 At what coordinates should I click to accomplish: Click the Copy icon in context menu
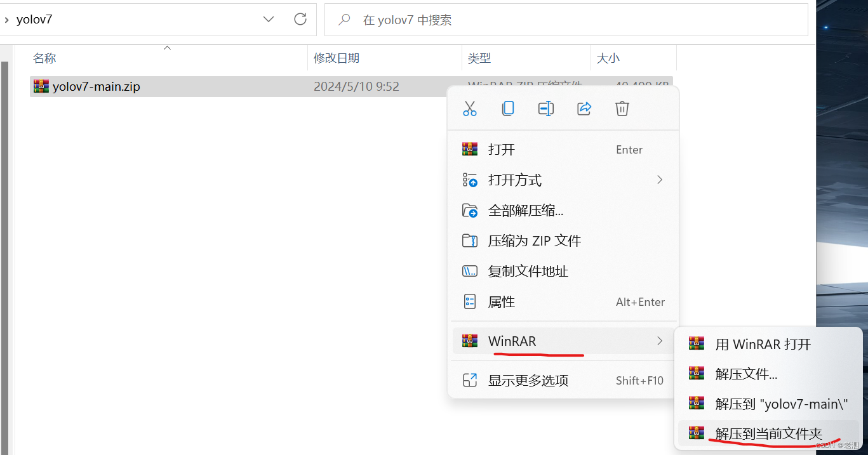click(508, 109)
